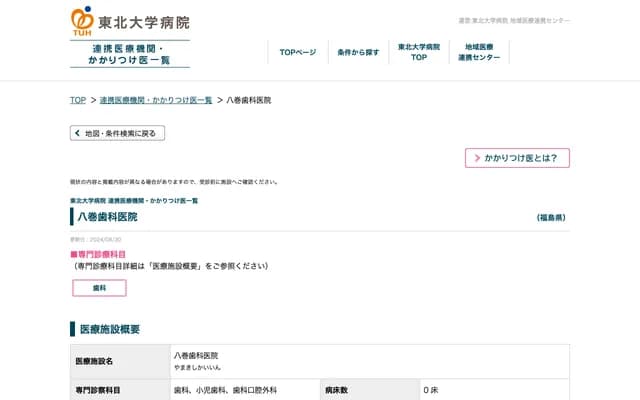Open the TOPページ navigation item

click(297, 52)
